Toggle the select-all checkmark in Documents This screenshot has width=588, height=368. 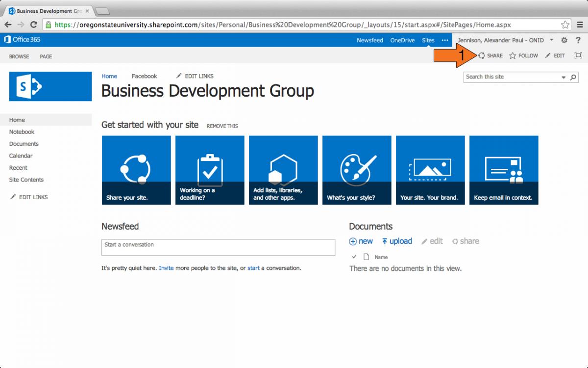point(354,257)
